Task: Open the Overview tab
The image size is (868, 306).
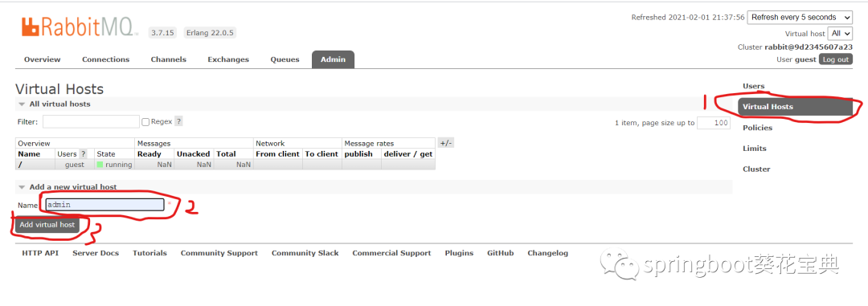Action: 42,59
